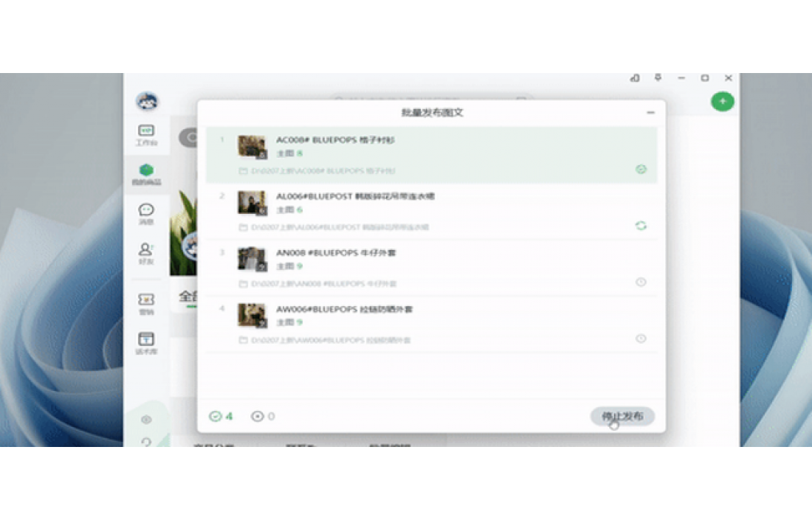Click the pin window icon in title bar
The image size is (812, 520).
658,77
